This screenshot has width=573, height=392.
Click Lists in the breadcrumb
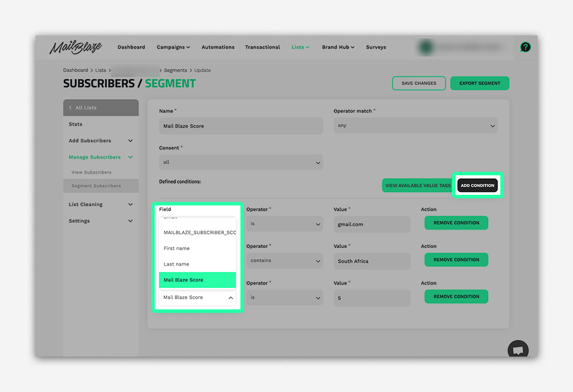(x=100, y=70)
